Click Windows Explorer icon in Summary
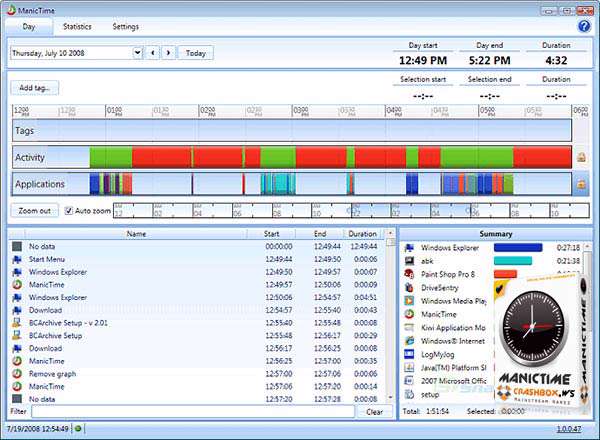 [409, 248]
